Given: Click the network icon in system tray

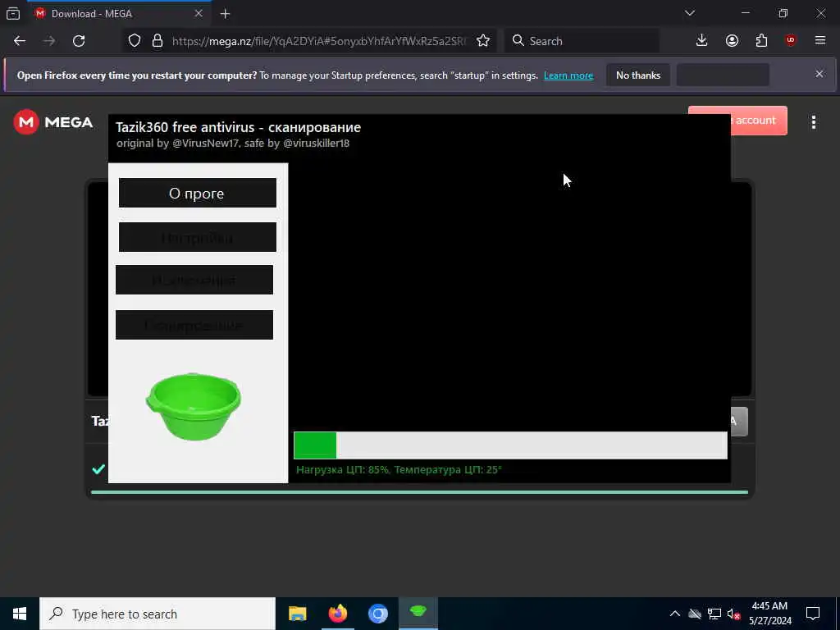Looking at the screenshot, I should (x=714, y=614).
